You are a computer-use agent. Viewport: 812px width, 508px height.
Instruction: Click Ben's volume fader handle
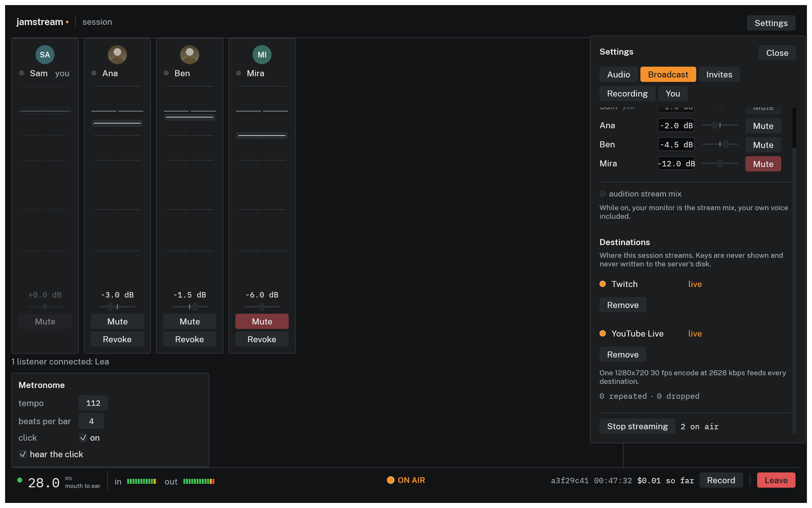coord(190,117)
